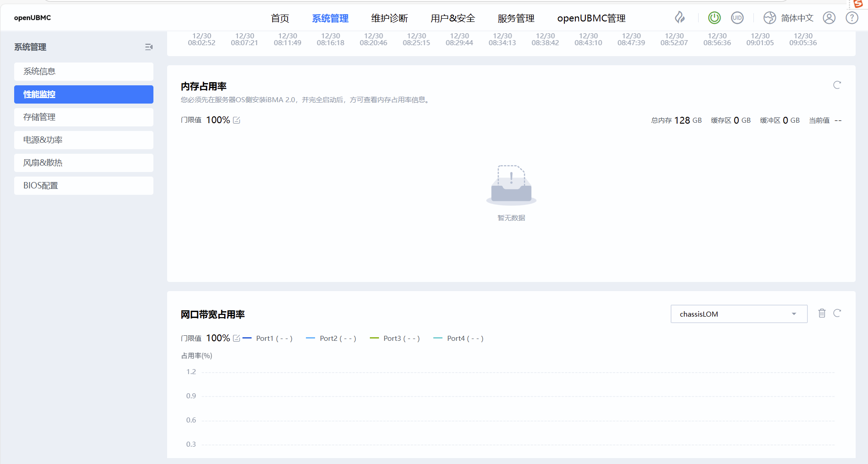This screenshot has height=464, width=868.
Task: Go to 存储管理 in the sidebar
Action: pos(84,117)
